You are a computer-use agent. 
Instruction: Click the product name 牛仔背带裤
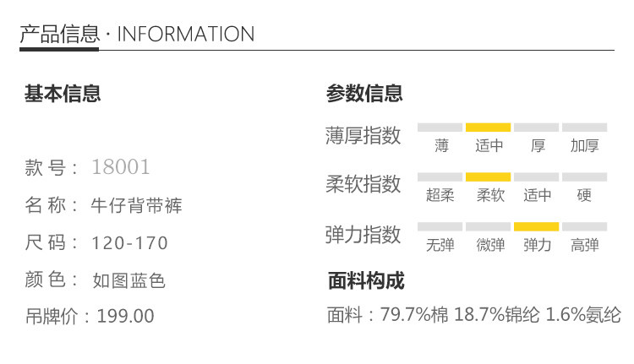tap(136, 205)
